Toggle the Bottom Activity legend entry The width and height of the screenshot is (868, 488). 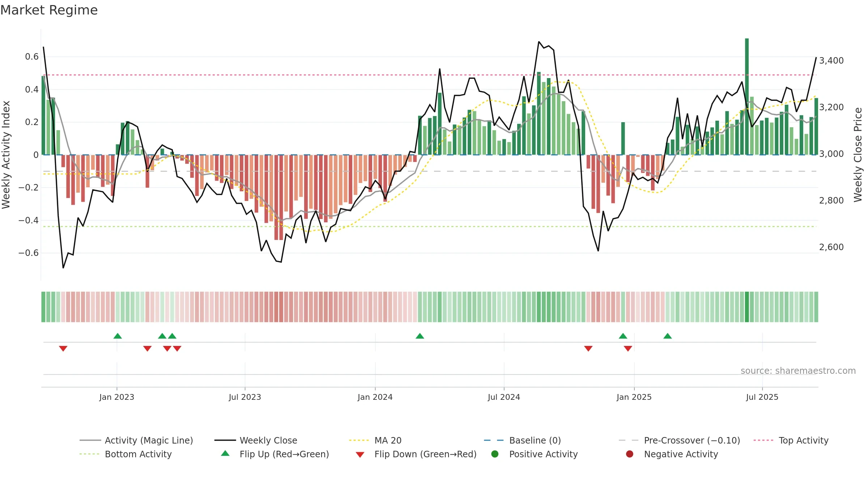[x=125, y=454]
